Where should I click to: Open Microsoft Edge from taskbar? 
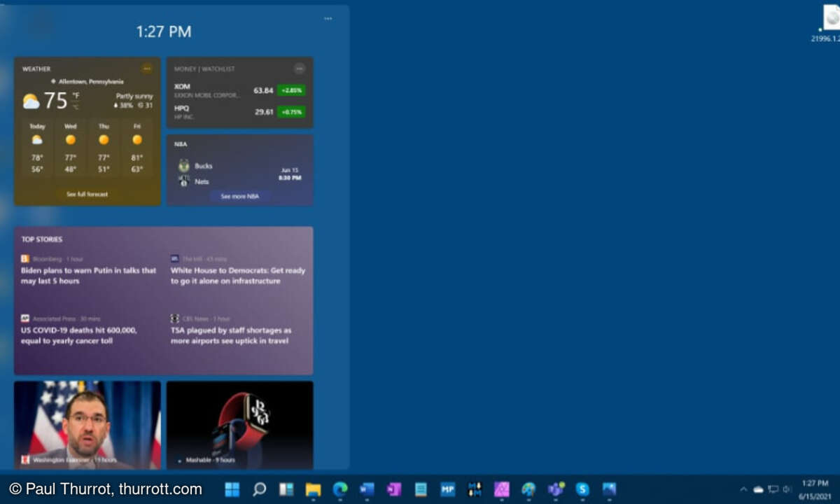tap(340, 489)
